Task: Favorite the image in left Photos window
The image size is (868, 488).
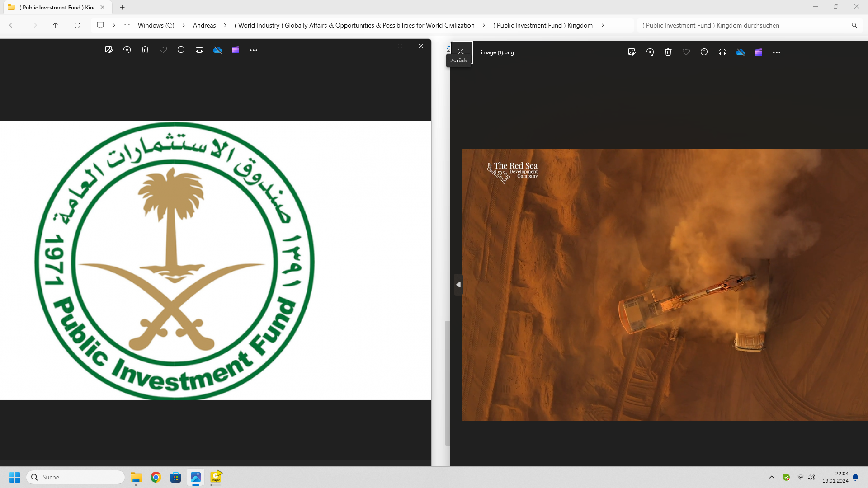Action: [163, 50]
